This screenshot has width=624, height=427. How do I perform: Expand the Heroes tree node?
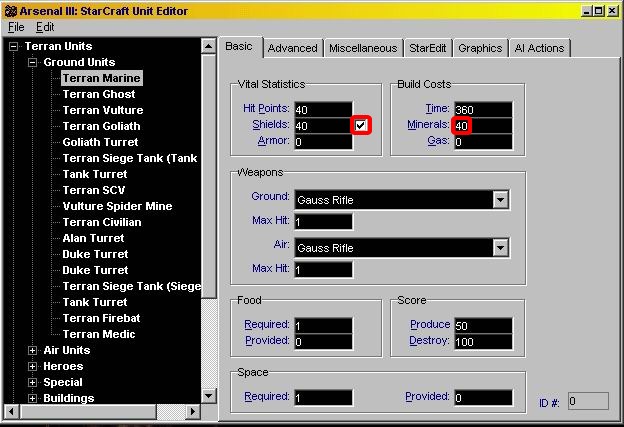tap(33, 367)
